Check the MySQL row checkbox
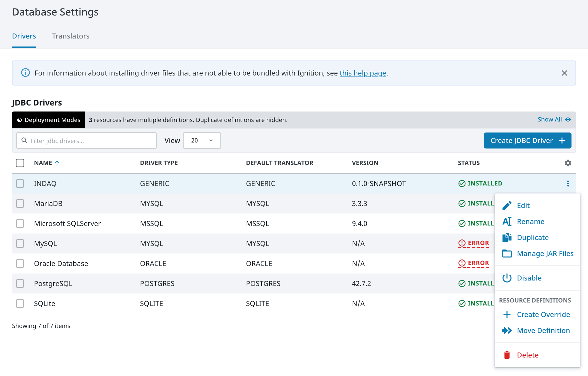 (20, 243)
